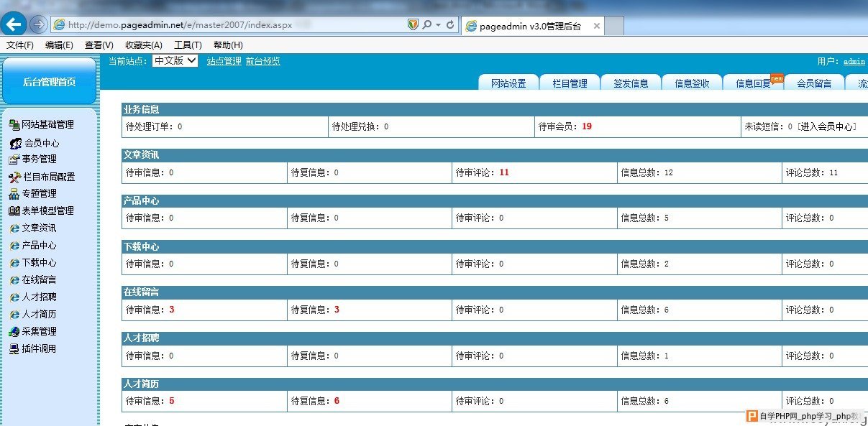The width and height of the screenshot is (868, 426).
Task: Switch to the 信息签收 tab
Action: point(693,83)
